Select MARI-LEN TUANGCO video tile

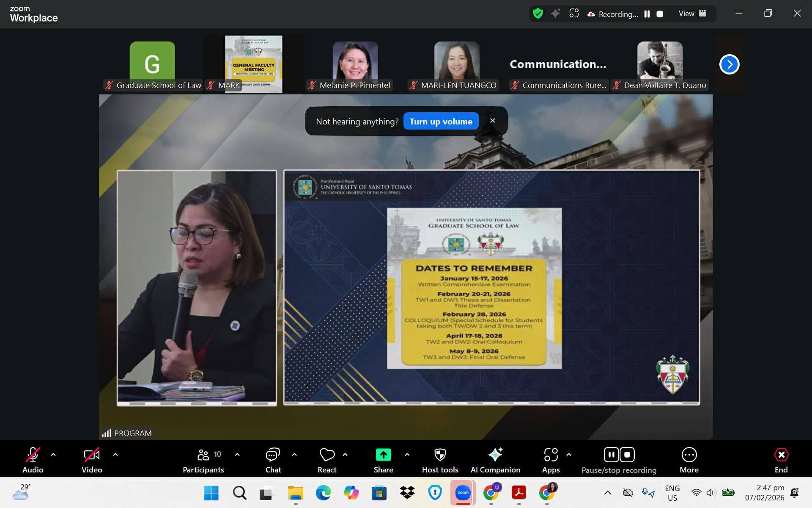tap(457, 64)
